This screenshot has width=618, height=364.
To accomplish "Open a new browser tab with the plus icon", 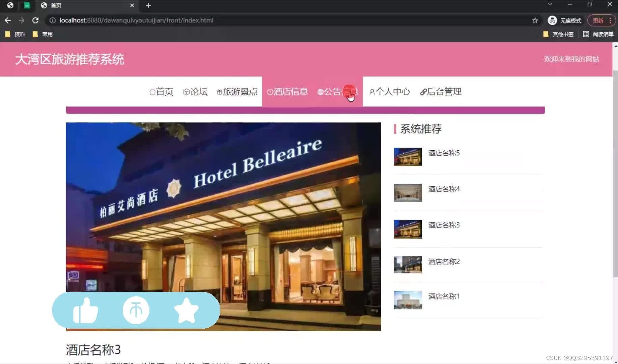I will (148, 5).
